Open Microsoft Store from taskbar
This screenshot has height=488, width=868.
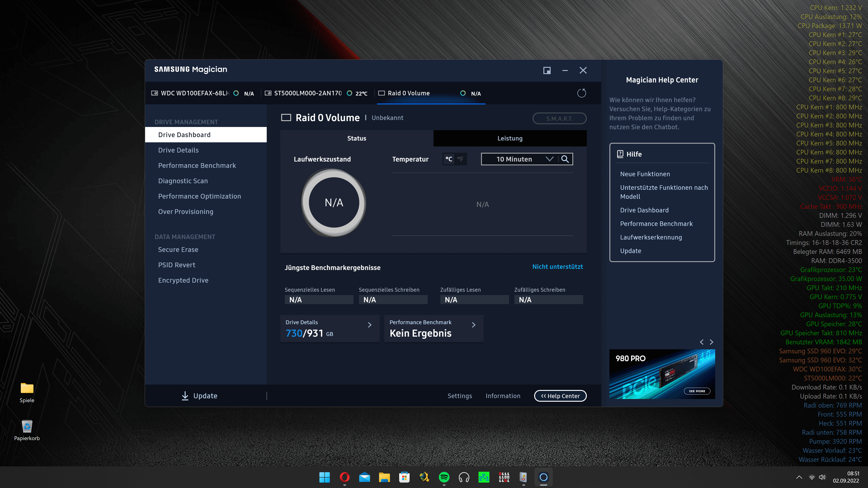[x=404, y=477]
